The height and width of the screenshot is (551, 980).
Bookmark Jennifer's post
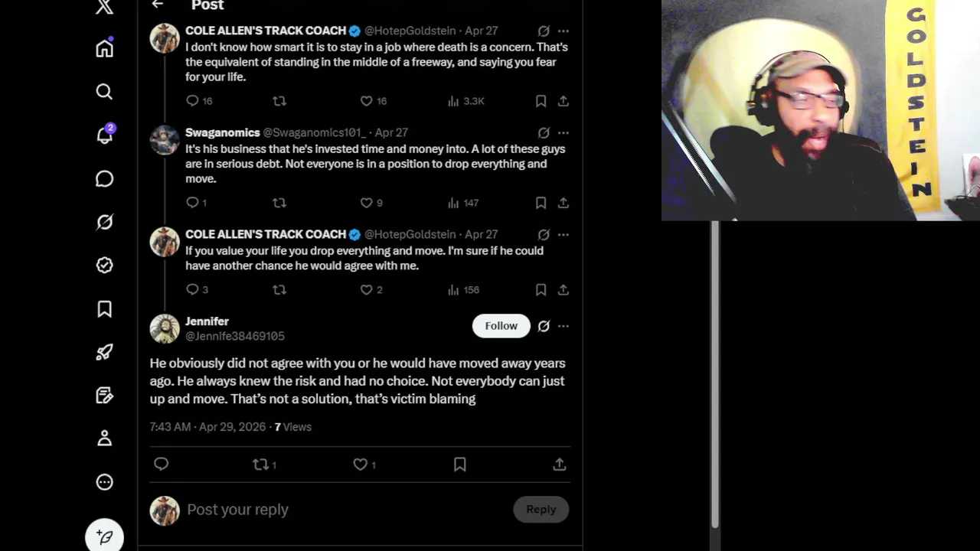tap(459, 465)
